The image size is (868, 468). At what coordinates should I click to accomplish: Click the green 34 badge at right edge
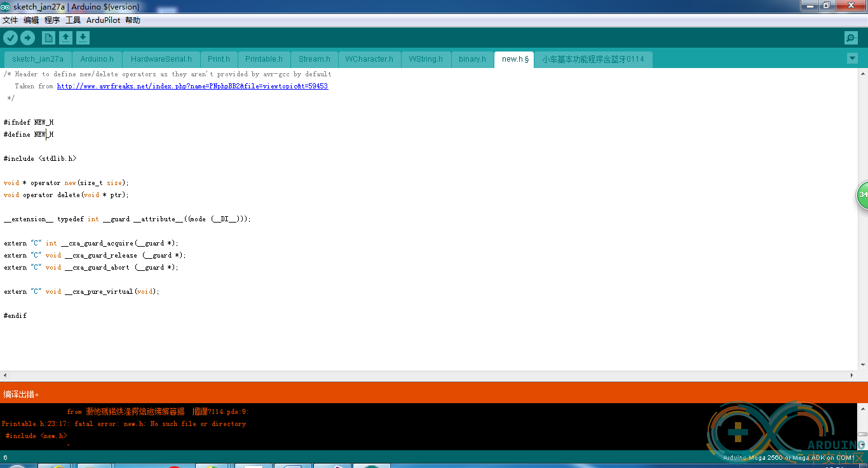[x=862, y=195]
